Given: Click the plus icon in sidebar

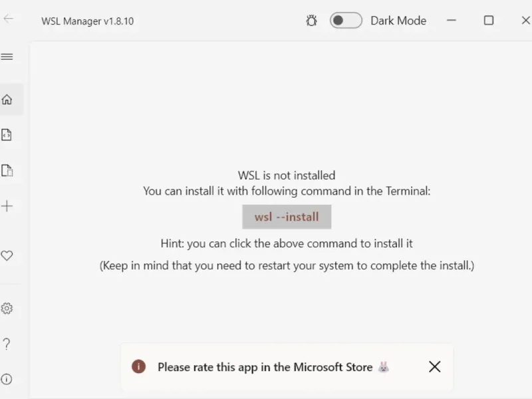Looking at the screenshot, I should [7, 206].
